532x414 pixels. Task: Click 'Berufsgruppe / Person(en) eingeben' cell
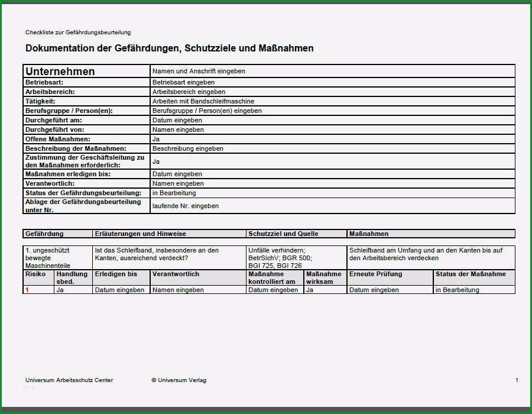pyautogui.click(x=332, y=111)
